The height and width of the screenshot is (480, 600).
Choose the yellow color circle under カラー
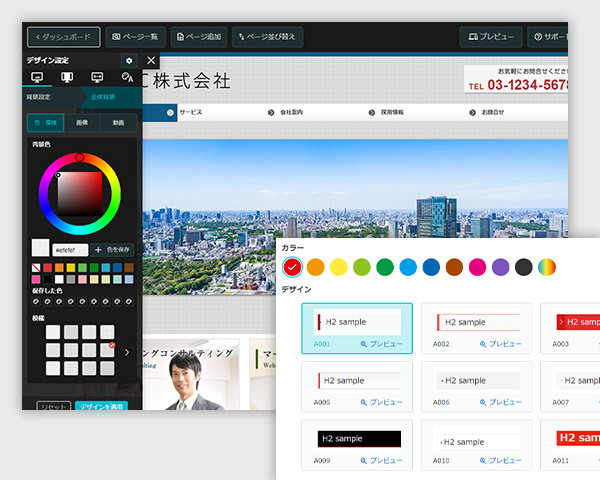tap(339, 267)
